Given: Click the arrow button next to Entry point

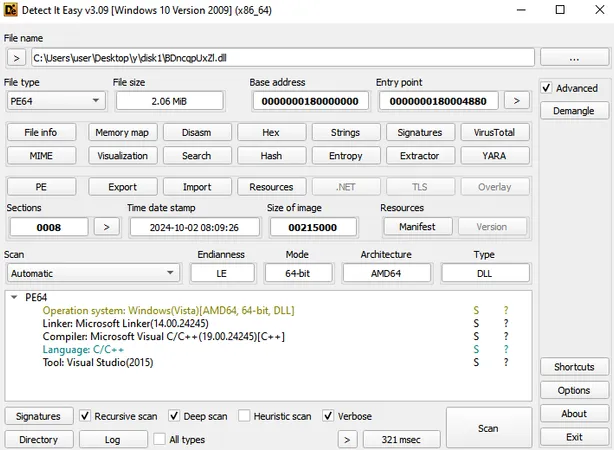Looking at the screenshot, I should coord(516,101).
